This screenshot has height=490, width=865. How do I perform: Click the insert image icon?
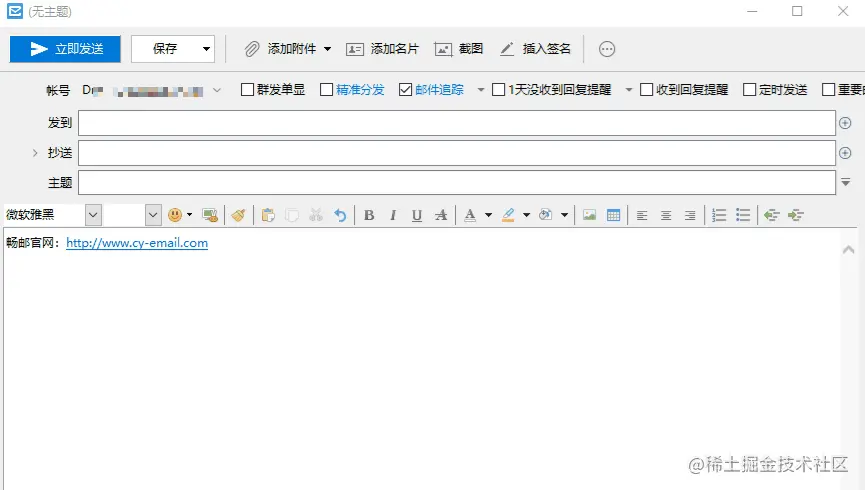point(589,215)
